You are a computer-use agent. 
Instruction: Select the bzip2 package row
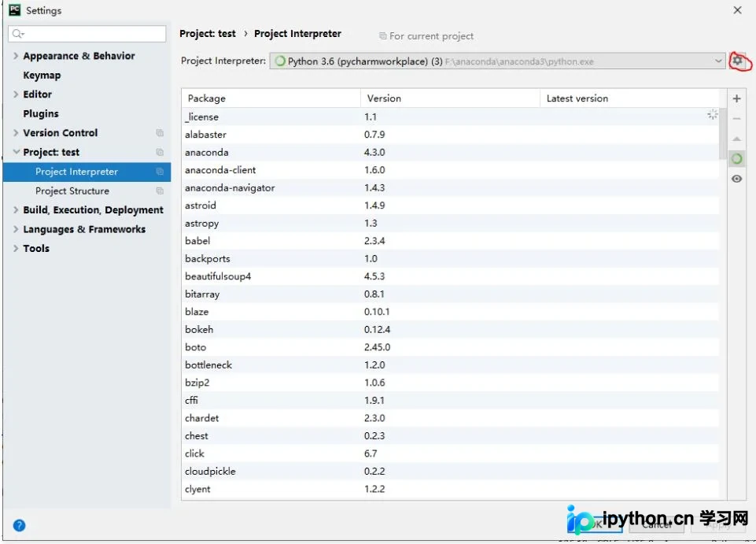pyautogui.click(x=450, y=383)
